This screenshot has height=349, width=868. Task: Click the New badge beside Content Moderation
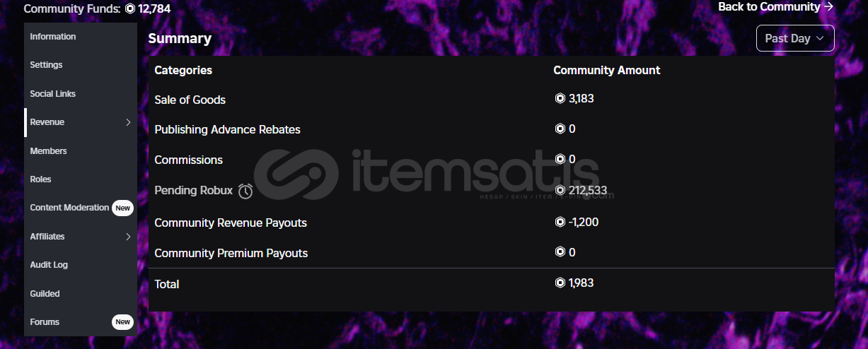[123, 208]
